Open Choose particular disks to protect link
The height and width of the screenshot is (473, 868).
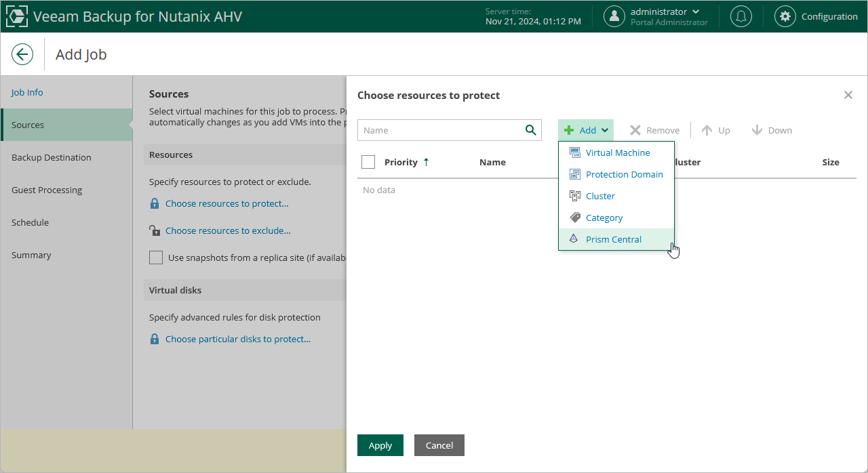coord(238,339)
